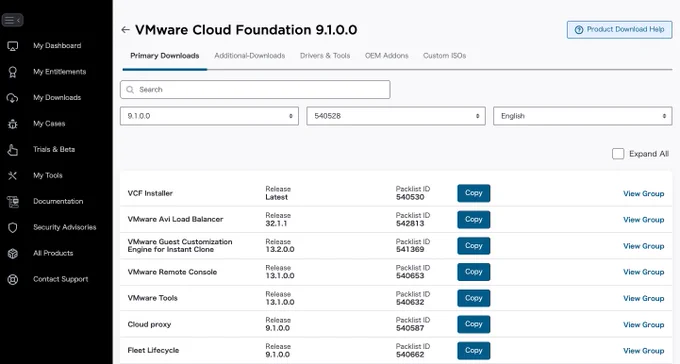Click the All Products cube icon
680x364 pixels.
(x=13, y=253)
